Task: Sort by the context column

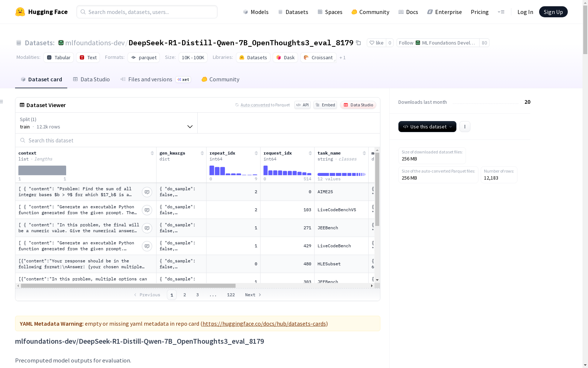Action: point(152,153)
